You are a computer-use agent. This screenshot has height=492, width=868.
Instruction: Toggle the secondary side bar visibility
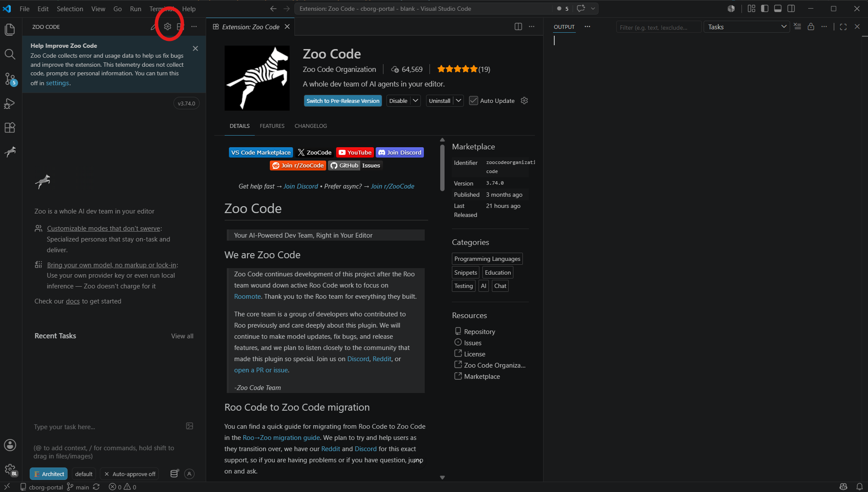(791, 9)
